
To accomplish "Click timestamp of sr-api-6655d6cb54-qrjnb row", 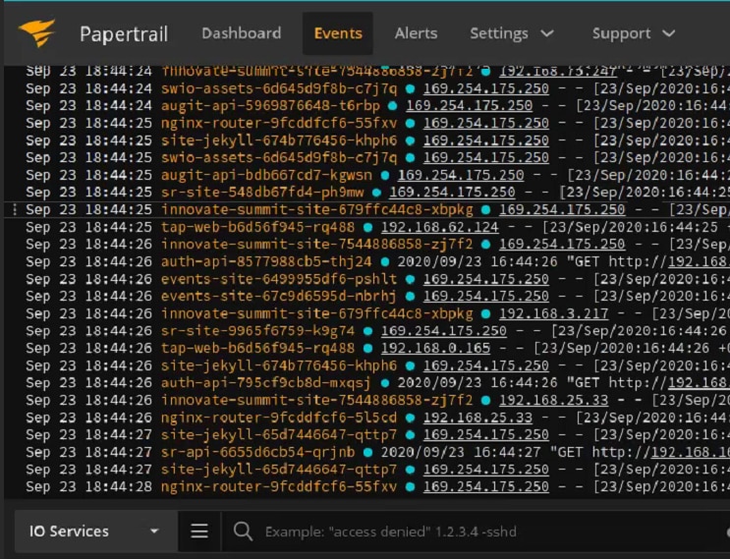I will tap(89, 452).
